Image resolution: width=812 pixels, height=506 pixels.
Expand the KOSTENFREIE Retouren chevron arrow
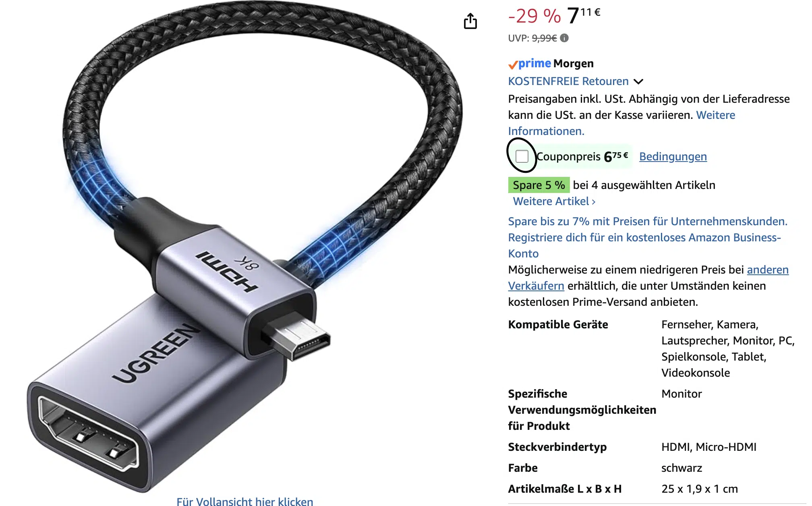(638, 81)
